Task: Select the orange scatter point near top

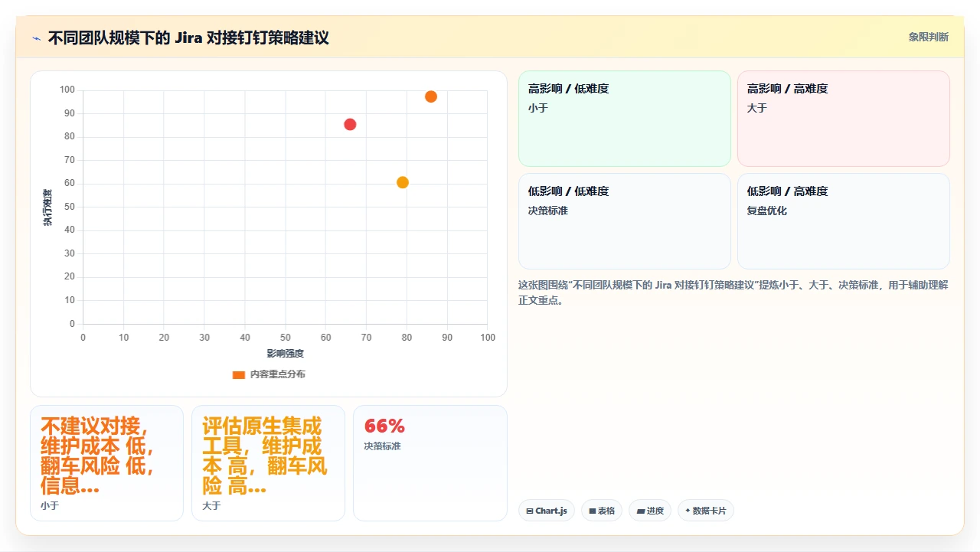Action: pos(431,96)
